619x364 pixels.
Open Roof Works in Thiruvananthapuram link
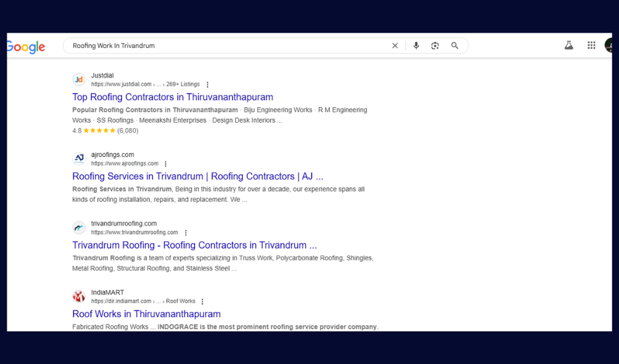click(147, 314)
